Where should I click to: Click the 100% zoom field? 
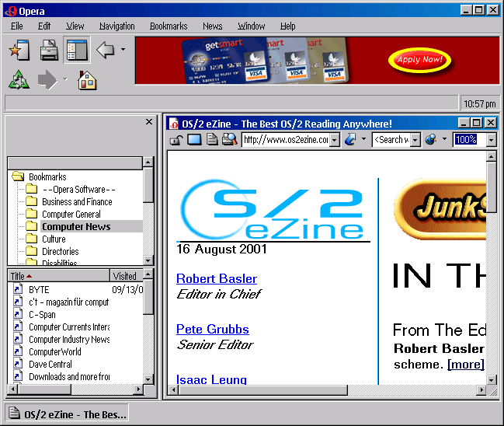(x=470, y=140)
